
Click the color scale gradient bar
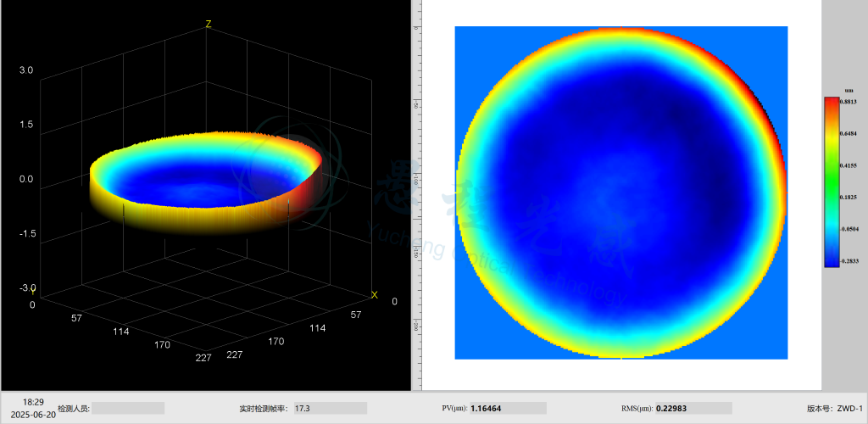[x=832, y=182]
